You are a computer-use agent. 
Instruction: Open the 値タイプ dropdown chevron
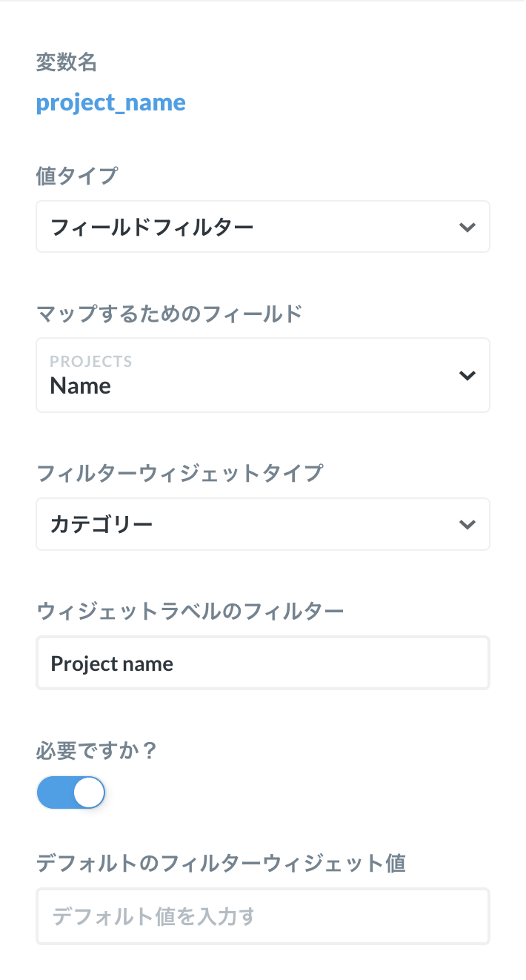tap(467, 227)
